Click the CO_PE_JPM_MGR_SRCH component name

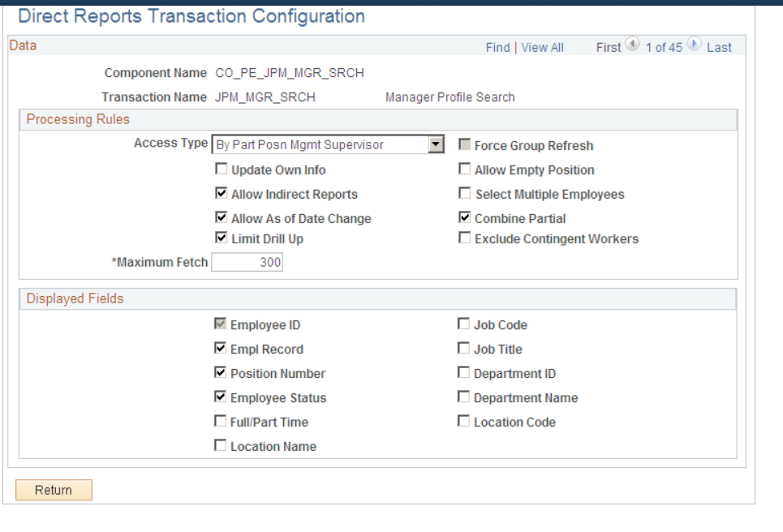tap(290, 73)
